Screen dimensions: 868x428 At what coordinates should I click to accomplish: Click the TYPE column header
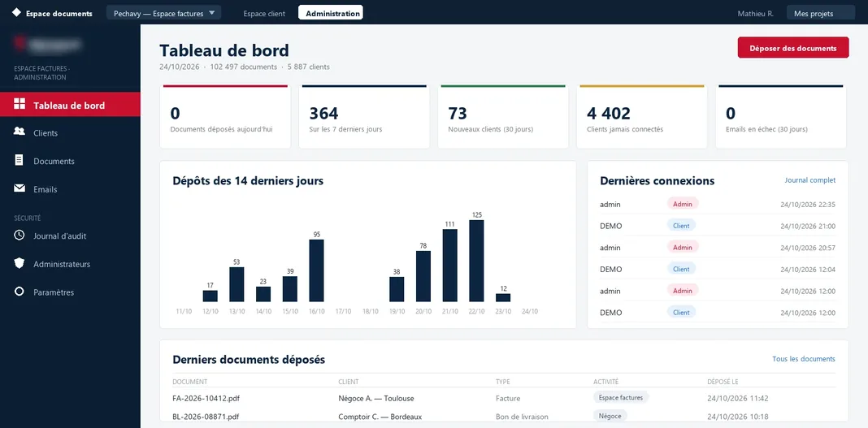(502, 382)
